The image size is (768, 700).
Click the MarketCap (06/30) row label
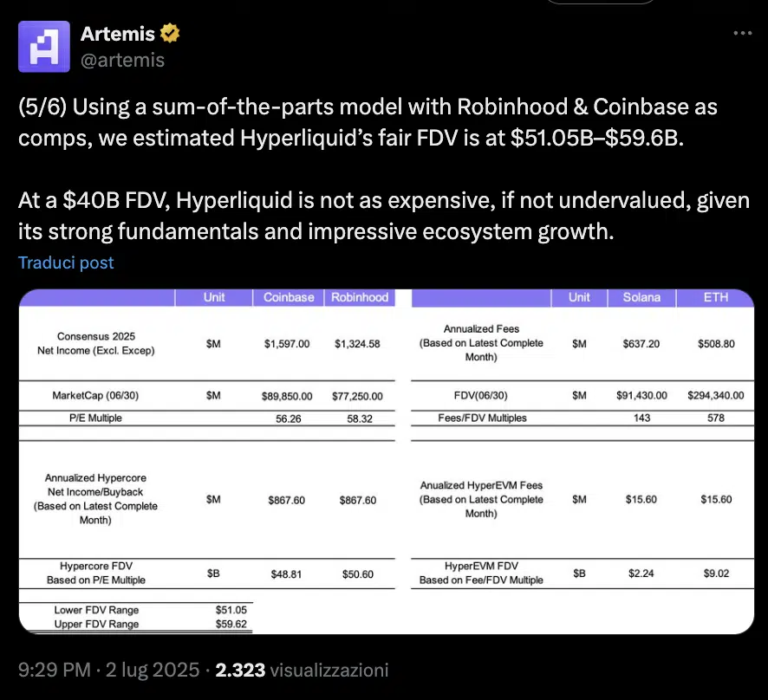[x=96, y=396]
